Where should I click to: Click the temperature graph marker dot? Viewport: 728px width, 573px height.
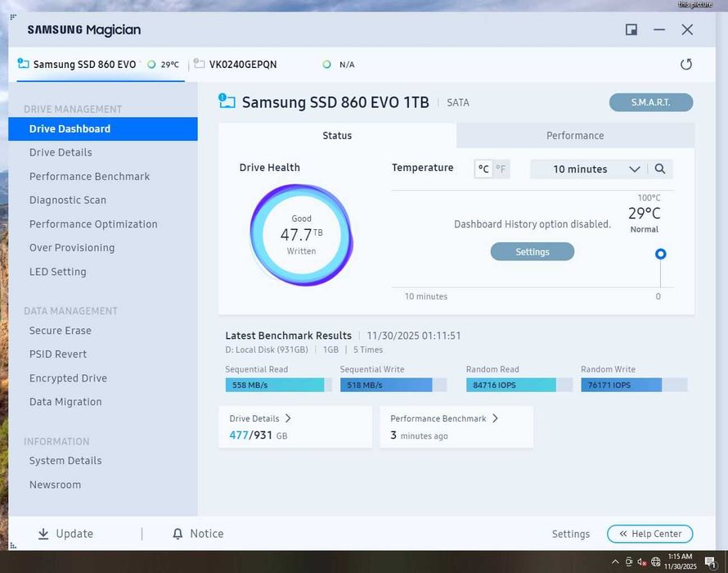pos(660,254)
